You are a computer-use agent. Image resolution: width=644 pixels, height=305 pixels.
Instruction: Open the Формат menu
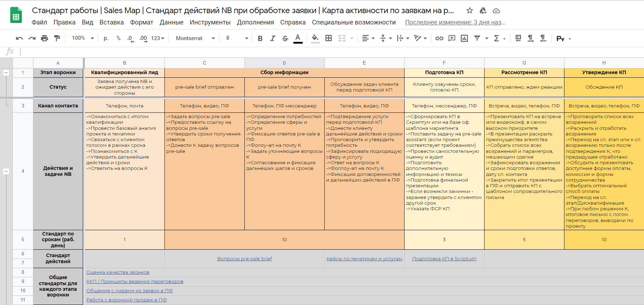(x=142, y=22)
